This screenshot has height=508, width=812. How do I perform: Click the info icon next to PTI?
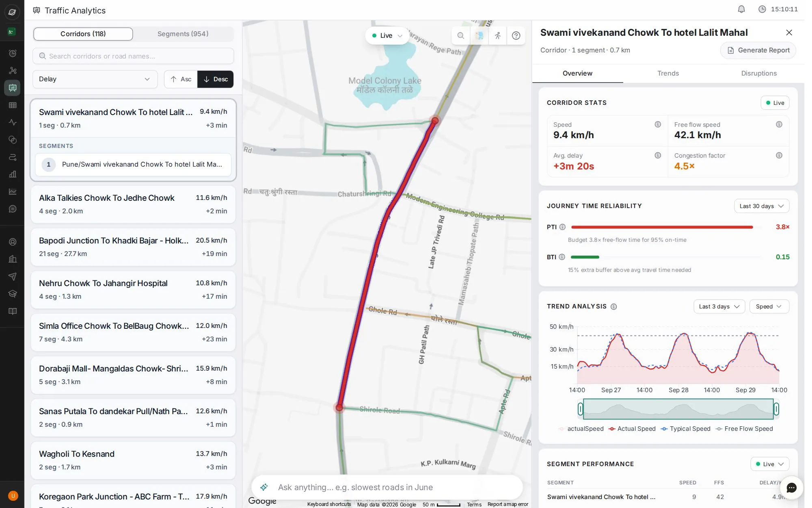[562, 227]
